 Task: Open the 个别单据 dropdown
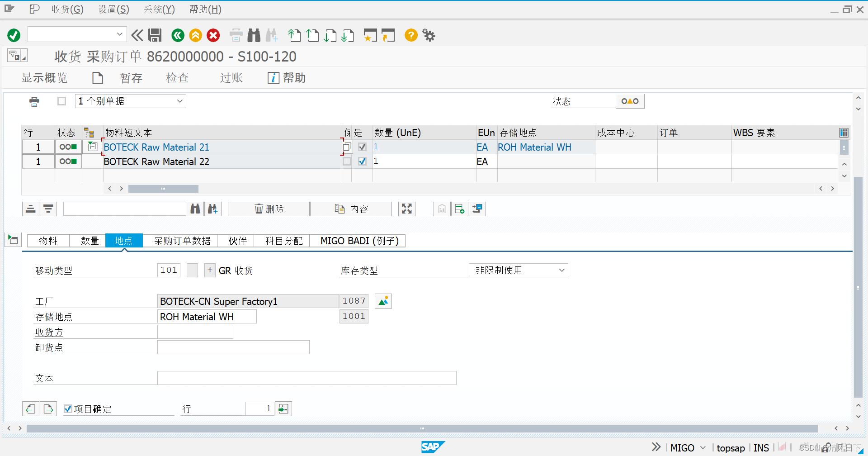(x=131, y=101)
